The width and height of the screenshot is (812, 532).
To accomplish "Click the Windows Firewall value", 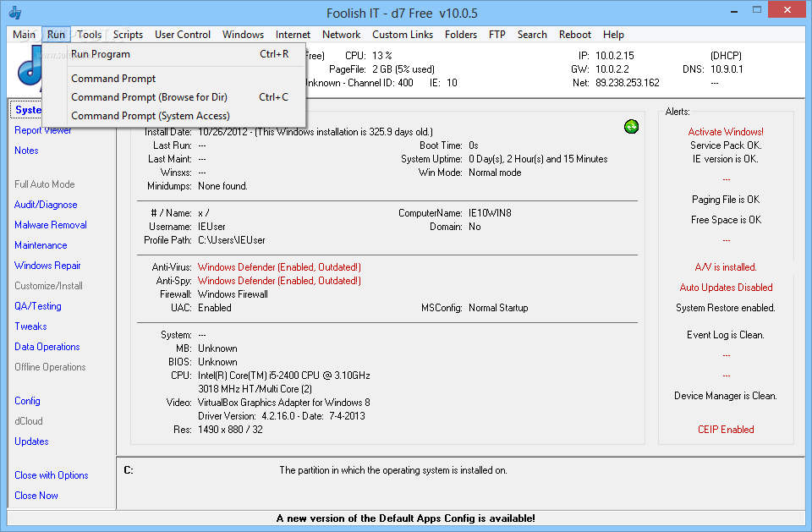I will click(233, 293).
